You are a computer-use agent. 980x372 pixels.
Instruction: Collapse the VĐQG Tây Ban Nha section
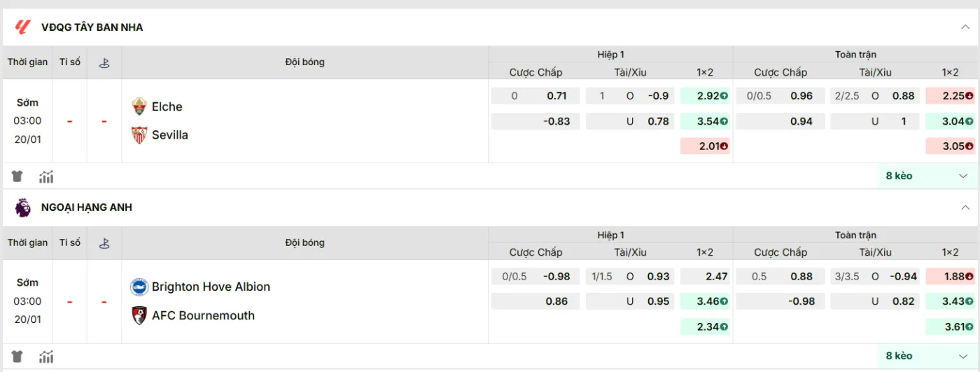pos(965,27)
